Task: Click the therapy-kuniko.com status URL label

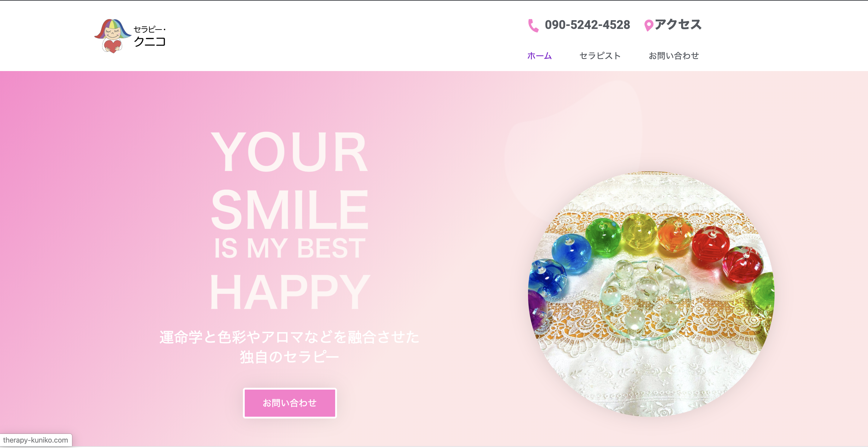Action: [36, 440]
